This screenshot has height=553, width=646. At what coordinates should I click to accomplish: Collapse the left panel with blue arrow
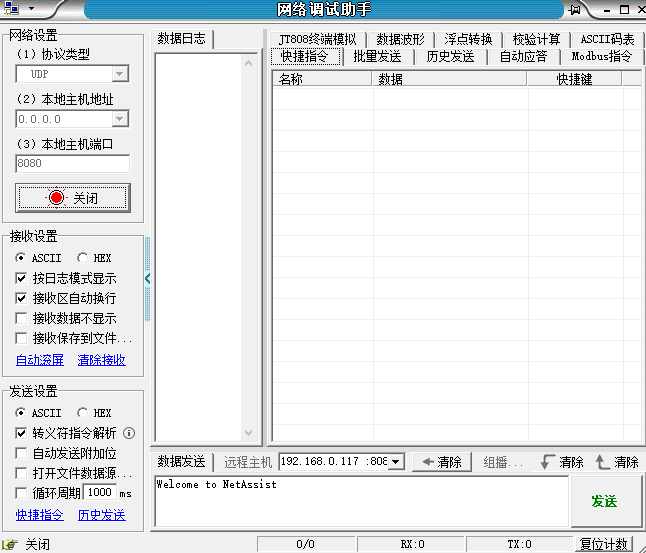[x=148, y=279]
